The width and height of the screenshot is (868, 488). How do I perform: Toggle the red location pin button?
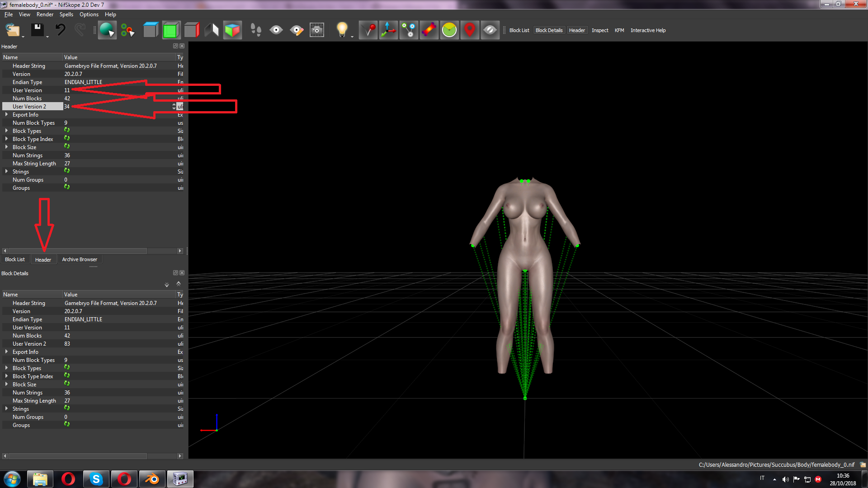(470, 30)
